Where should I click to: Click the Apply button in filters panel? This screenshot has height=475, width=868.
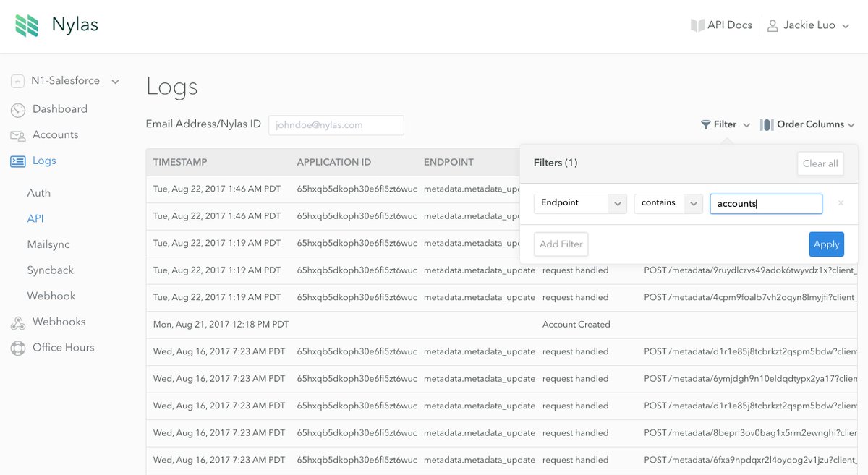pyautogui.click(x=826, y=244)
